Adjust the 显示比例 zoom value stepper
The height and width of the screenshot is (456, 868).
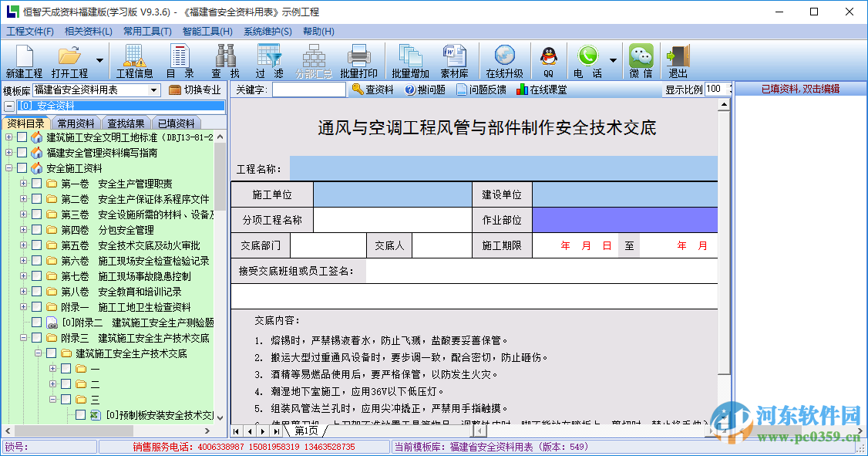click(728, 89)
